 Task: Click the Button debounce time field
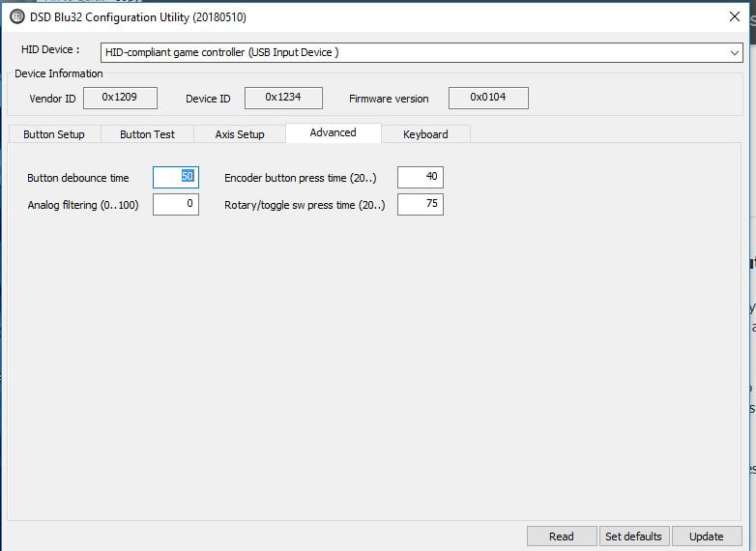(176, 178)
